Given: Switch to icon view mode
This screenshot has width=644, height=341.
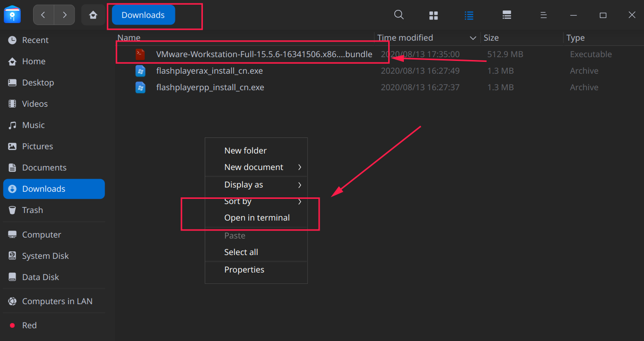Looking at the screenshot, I should click(433, 15).
